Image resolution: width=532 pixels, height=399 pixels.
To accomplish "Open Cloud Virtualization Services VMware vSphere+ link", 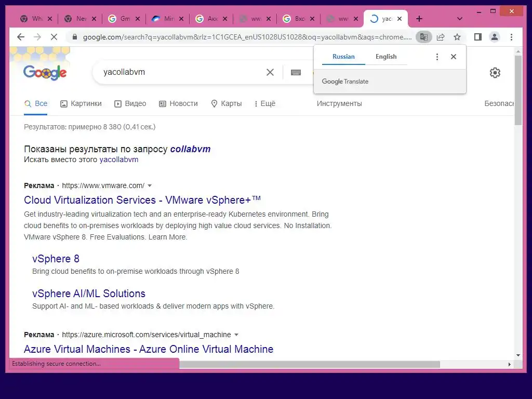I will (142, 200).
